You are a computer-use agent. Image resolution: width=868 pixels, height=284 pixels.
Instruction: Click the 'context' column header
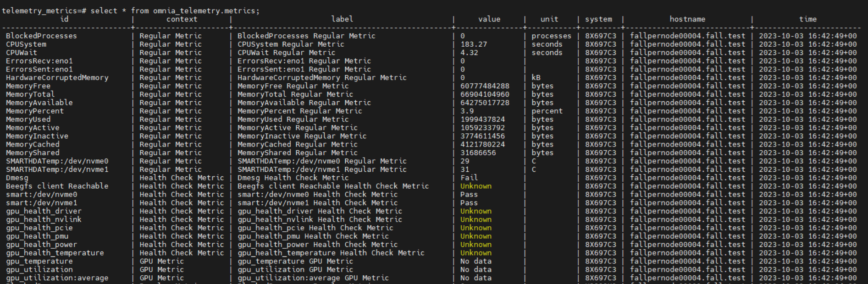click(182, 19)
